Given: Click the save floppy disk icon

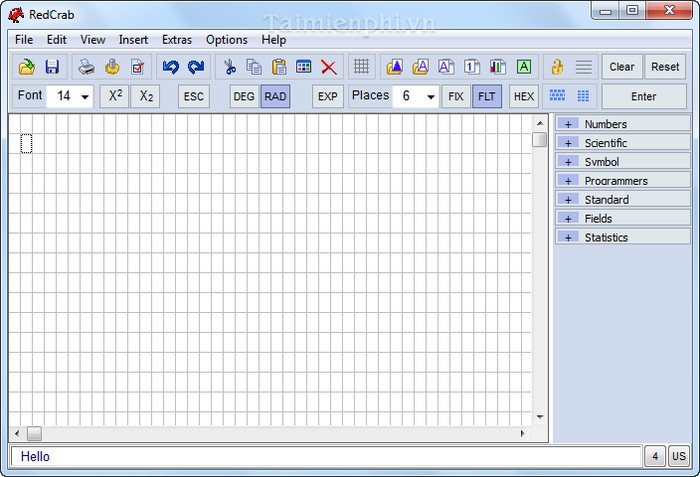Looking at the screenshot, I should tap(52, 67).
